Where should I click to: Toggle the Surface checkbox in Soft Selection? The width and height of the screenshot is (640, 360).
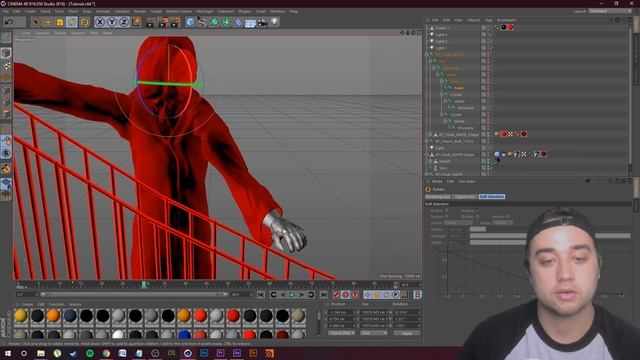(x=447, y=216)
